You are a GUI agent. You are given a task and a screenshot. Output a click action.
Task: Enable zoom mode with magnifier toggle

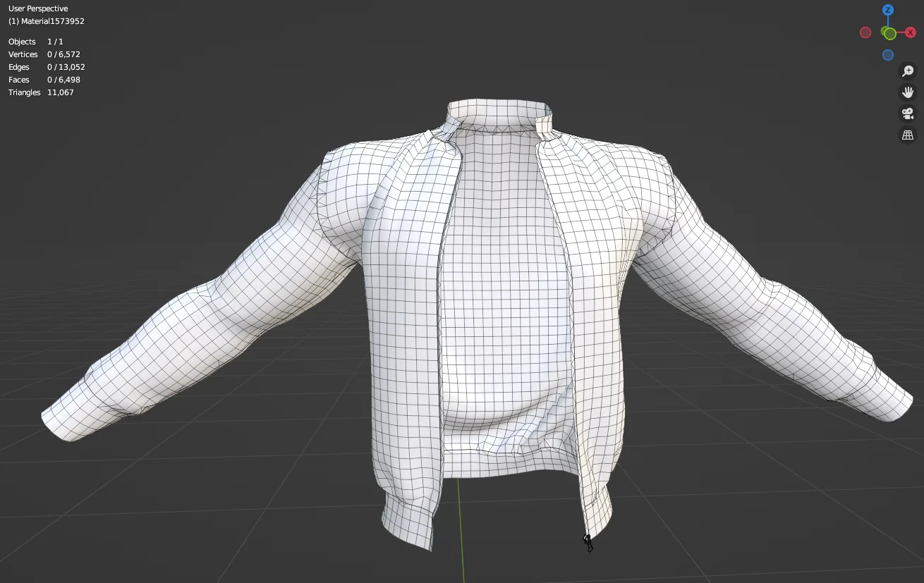(x=908, y=70)
